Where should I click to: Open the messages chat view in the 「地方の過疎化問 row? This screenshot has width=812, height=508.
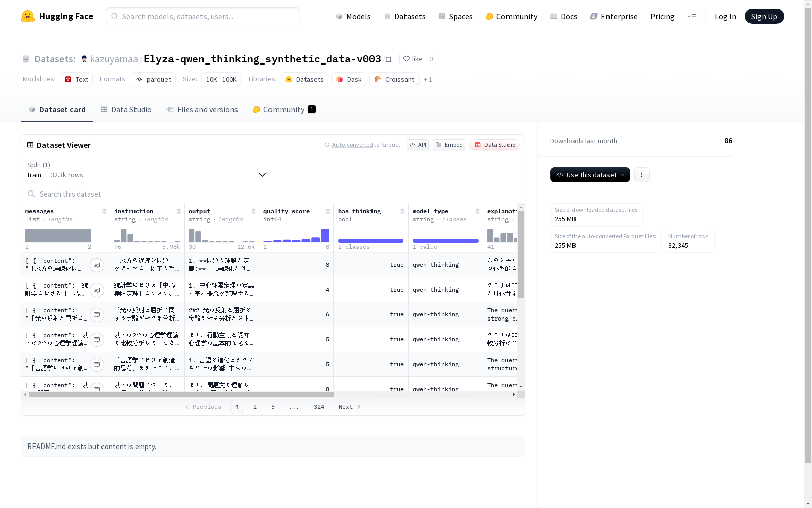click(x=97, y=265)
